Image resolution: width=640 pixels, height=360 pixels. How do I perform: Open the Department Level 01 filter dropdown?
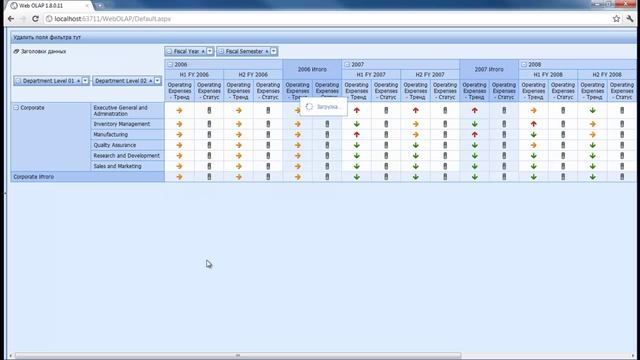pos(85,81)
